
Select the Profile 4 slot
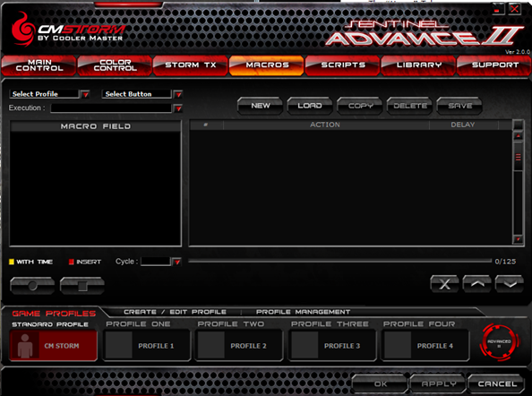click(426, 346)
